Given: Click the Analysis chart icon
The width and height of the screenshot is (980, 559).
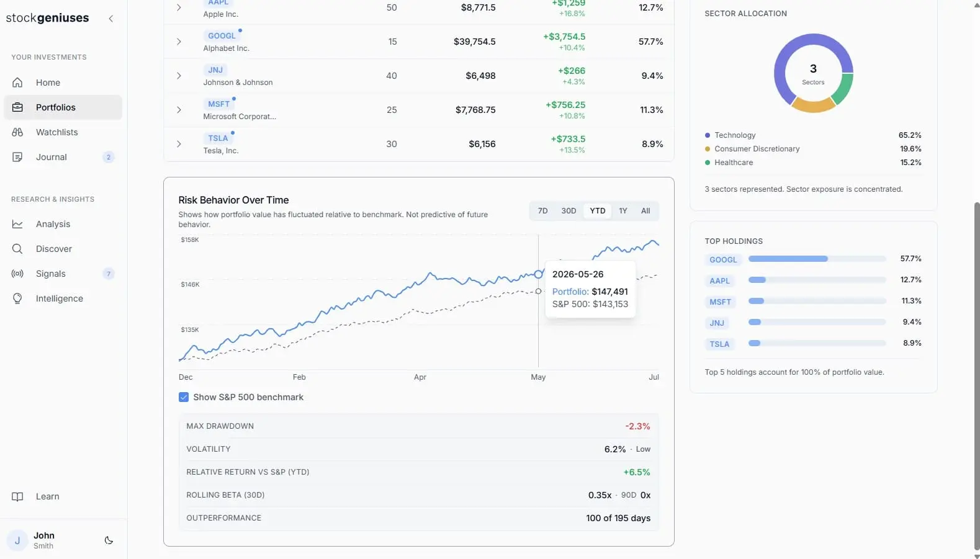Looking at the screenshot, I should tap(17, 224).
